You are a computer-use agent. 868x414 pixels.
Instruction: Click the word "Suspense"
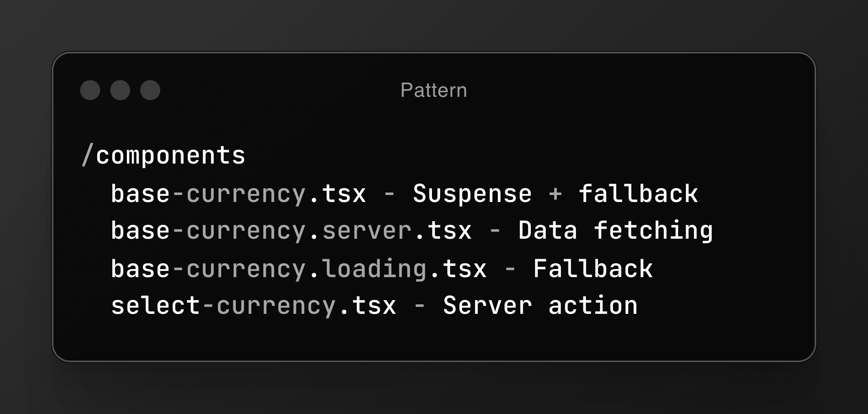472,194
